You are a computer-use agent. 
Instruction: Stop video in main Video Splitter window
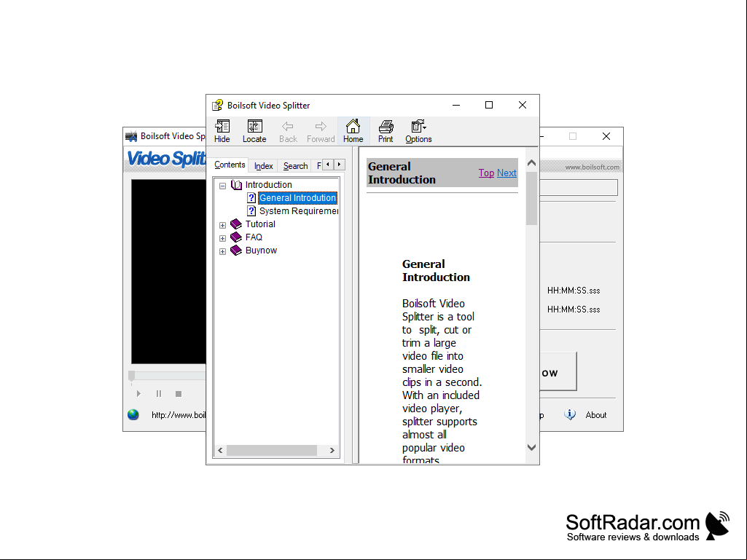[x=179, y=394]
